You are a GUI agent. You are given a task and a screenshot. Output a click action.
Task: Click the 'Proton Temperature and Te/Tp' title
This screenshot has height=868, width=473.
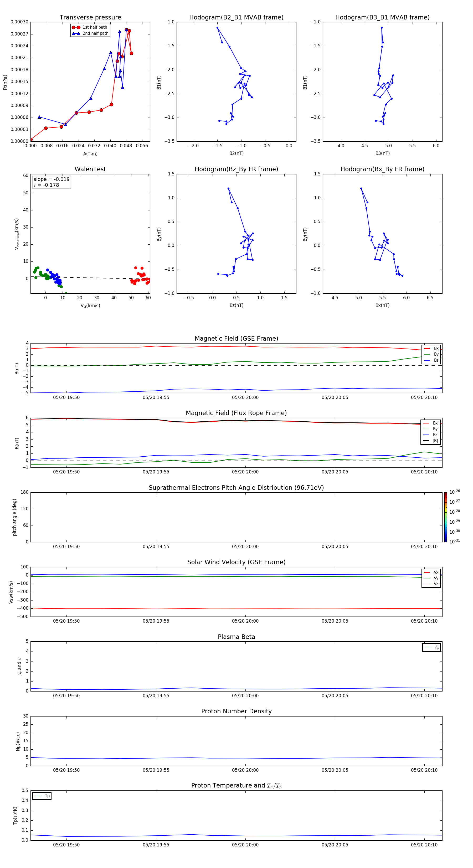click(236, 786)
